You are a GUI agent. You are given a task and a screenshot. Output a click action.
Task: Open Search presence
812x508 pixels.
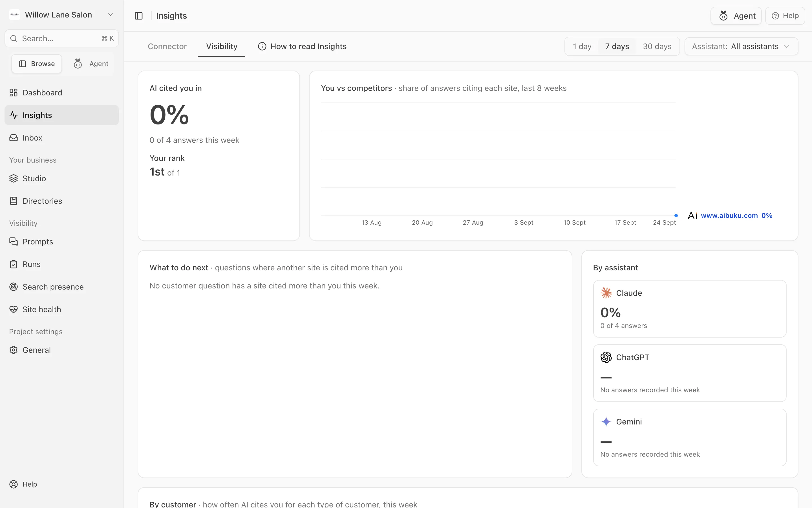[62, 286]
